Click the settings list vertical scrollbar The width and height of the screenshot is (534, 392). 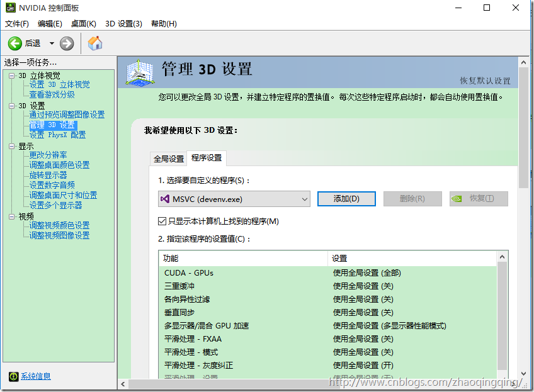click(x=502, y=315)
